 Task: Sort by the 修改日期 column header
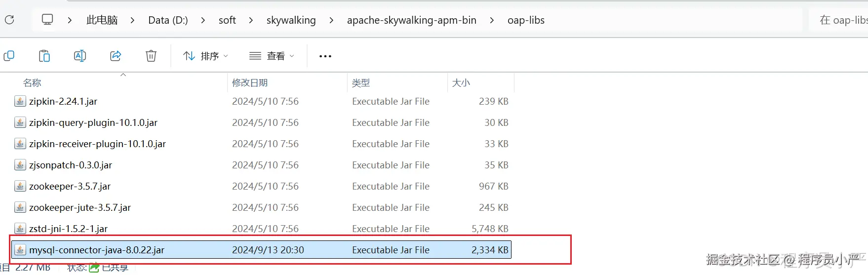(250, 82)
